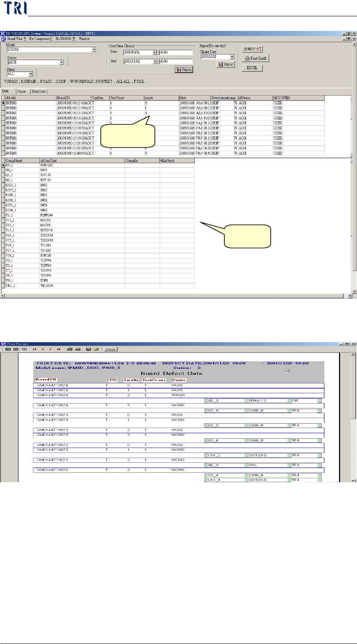This screenshot has height=644, width=357.
Task: Click the print icon in Print Preview
Action: click(x=78, y=349)
